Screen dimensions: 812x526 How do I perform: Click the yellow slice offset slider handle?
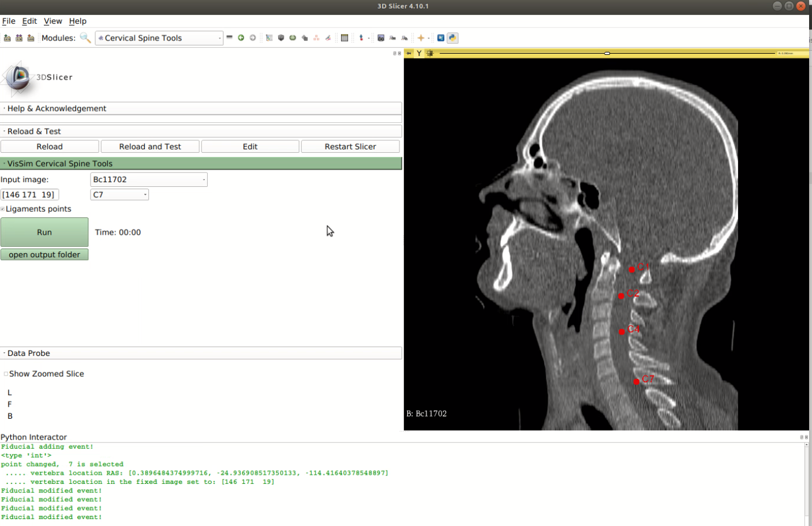(x=607, y=53)
